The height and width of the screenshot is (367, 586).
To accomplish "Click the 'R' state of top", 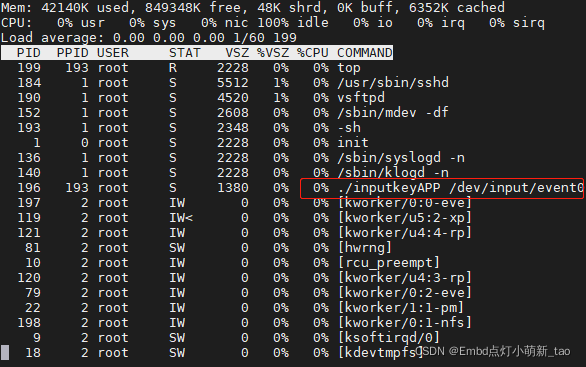I will click(173, 68).
